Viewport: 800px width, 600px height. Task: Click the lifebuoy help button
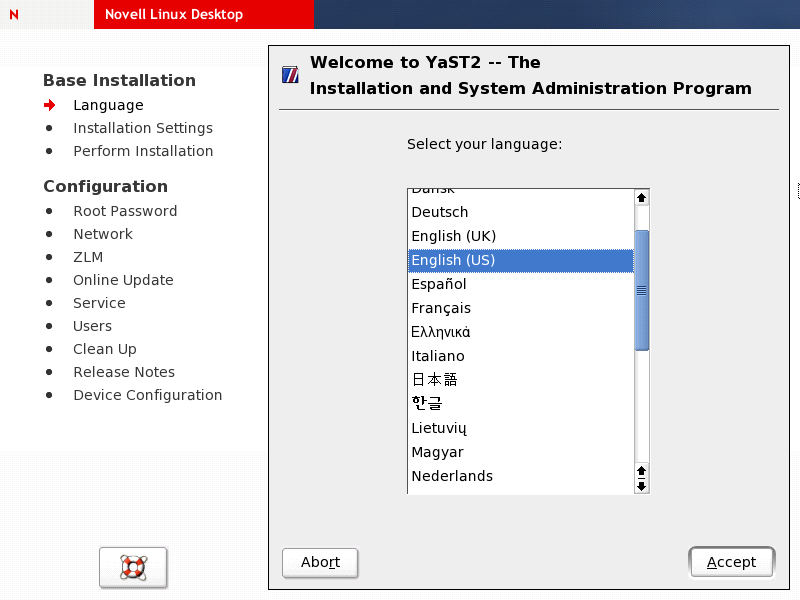(133, 567)
